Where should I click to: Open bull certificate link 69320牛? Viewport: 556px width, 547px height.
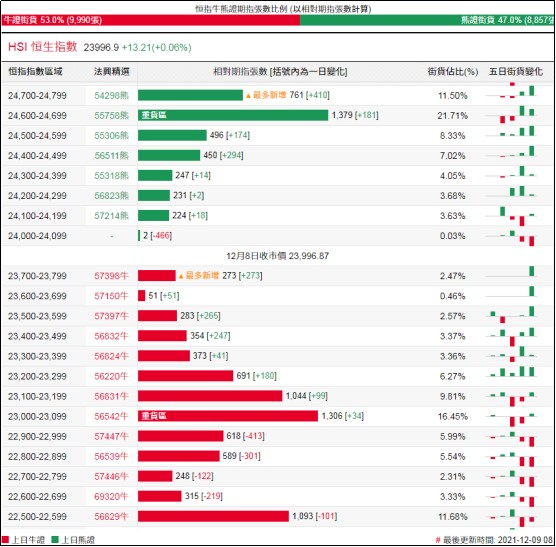[x=111, y=496]
